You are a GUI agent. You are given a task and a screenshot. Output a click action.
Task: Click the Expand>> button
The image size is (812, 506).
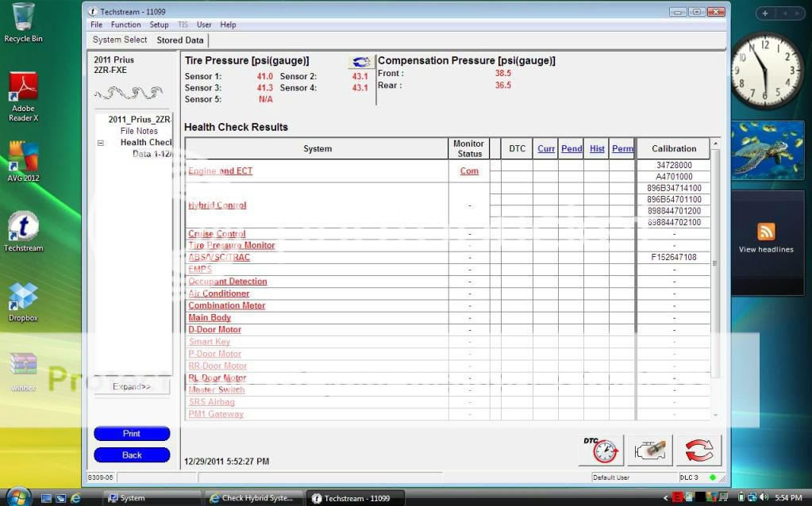click(132, 386)
